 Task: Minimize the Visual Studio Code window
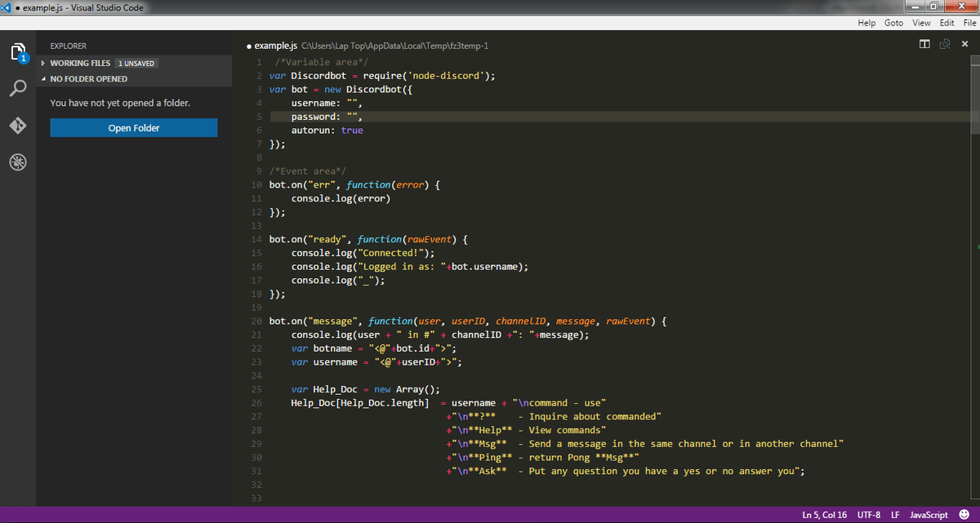(x=915, y=7)
